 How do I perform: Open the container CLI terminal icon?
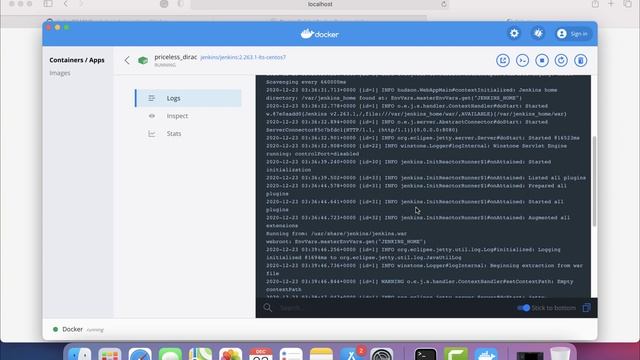tap(522, 60)
